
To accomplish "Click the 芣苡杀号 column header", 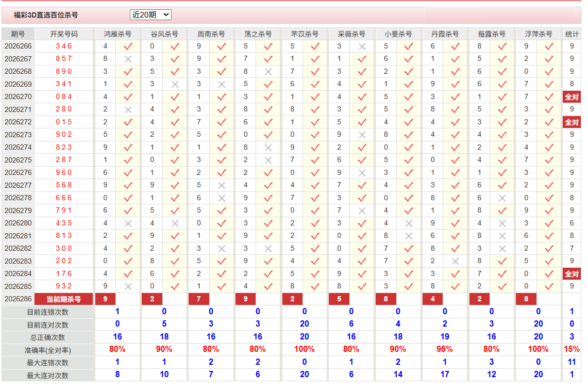I will pyautogui.click(x=305, y=34).
